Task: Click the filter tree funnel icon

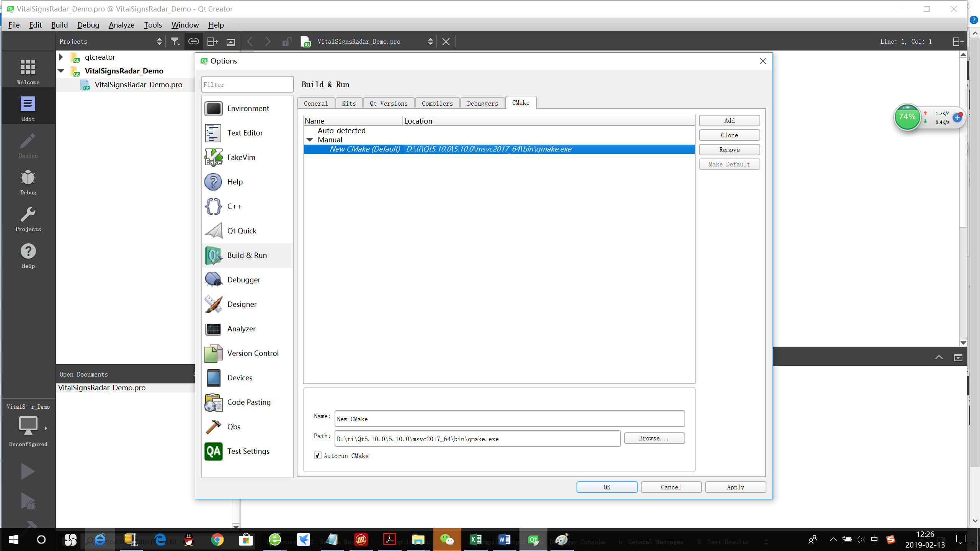Action: click(175, 41)
